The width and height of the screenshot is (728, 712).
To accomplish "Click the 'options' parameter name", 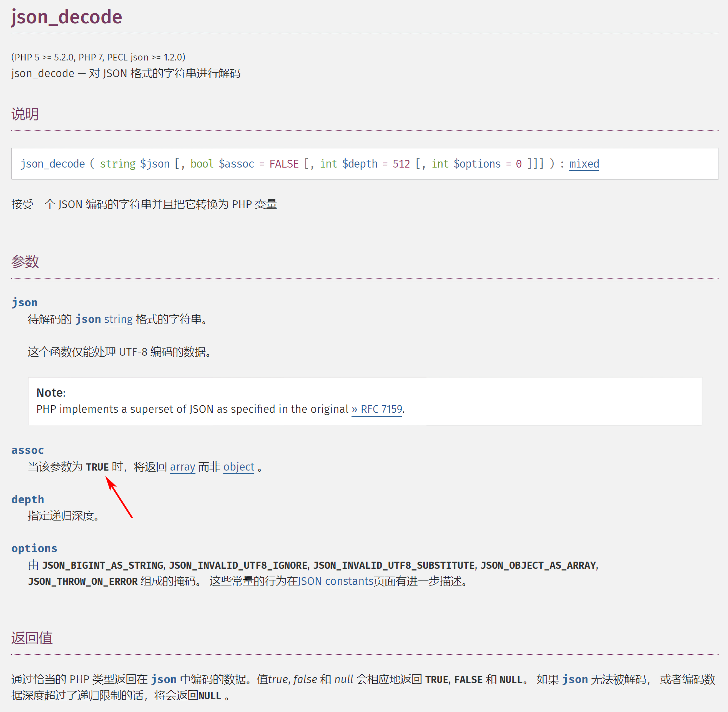I will click(34, 548).
